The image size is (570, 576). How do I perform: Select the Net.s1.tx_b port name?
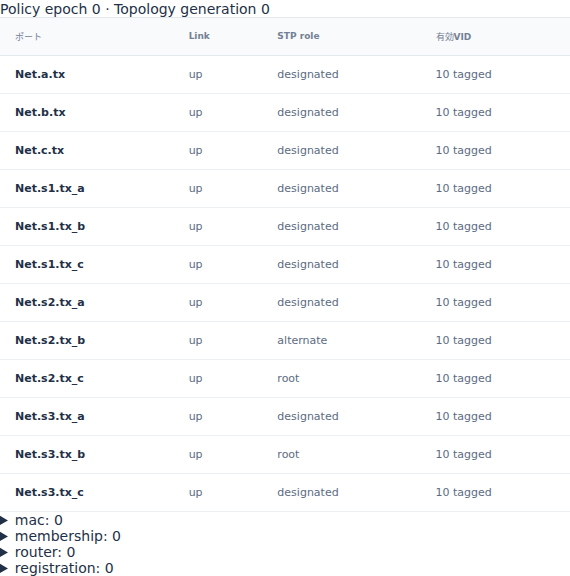(x=50, y=226)
